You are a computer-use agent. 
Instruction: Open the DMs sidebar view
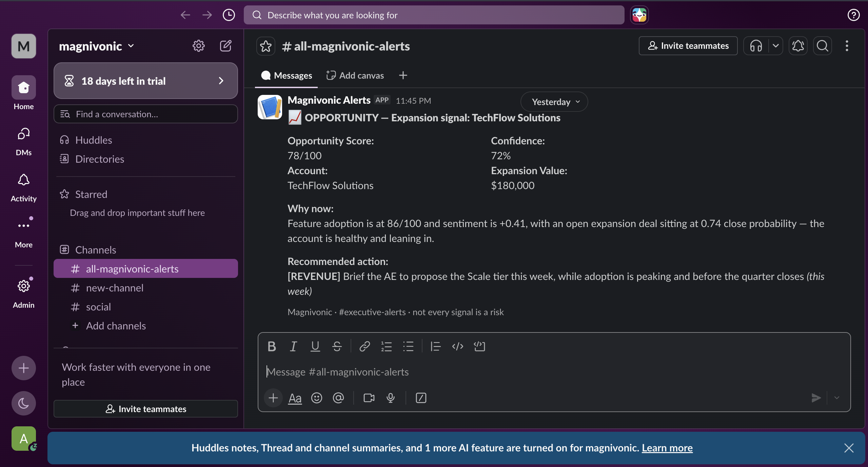click(x=24, y=141)
